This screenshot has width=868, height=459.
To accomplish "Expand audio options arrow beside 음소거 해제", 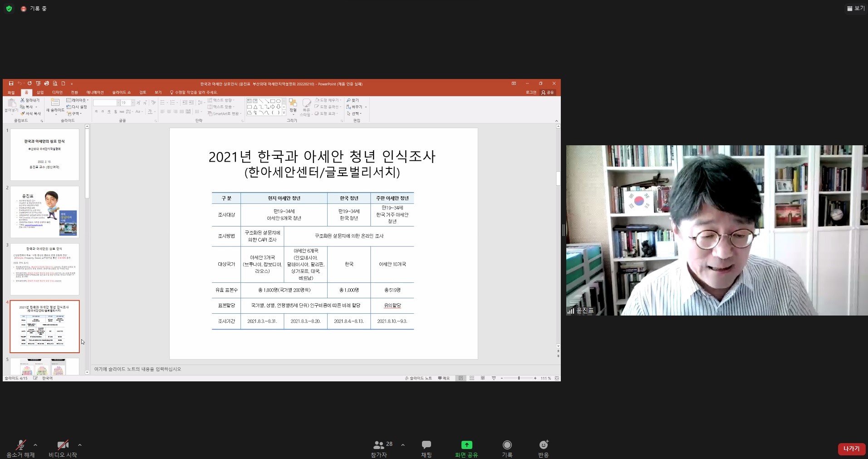I will tap(35, 445).
